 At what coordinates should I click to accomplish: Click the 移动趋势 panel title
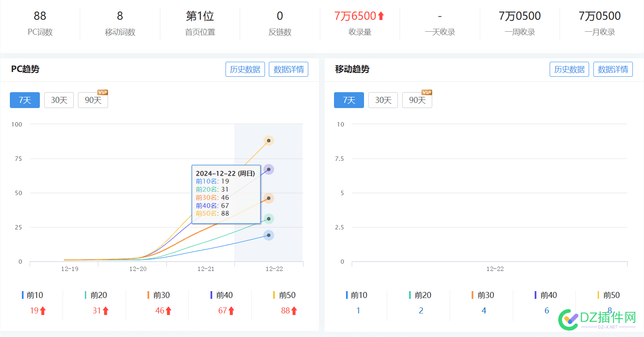tap(352, 69)
